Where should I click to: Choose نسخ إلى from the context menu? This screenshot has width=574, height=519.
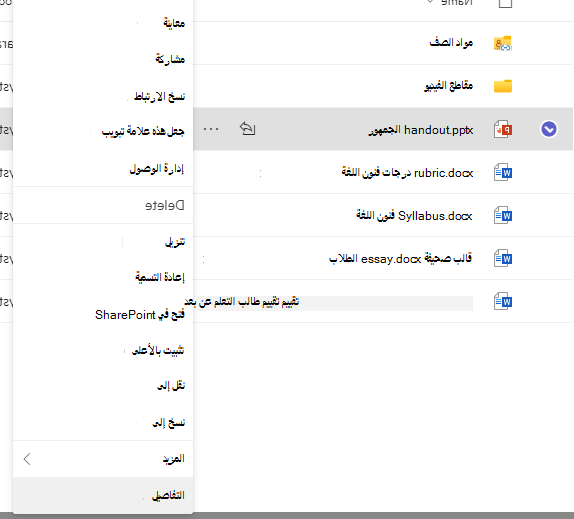tap(103, 423)
